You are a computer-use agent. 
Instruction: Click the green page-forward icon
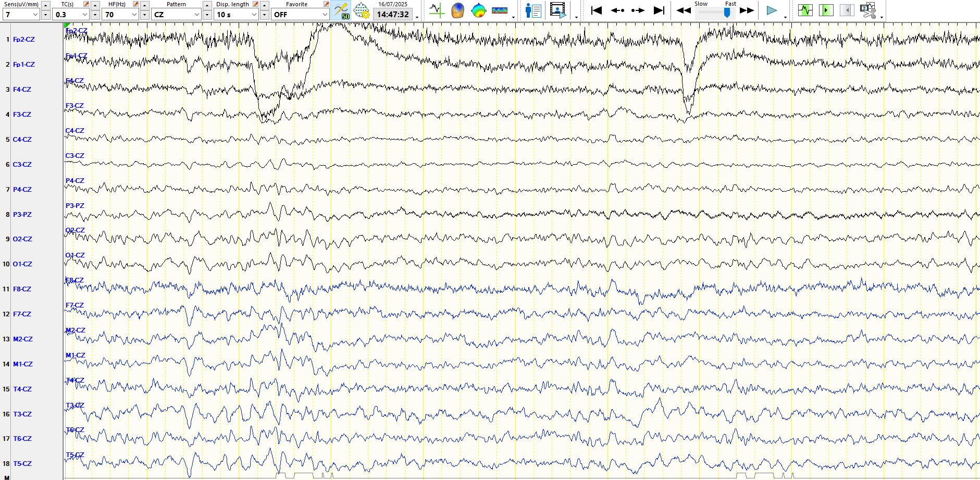click(x=826, y=10)
